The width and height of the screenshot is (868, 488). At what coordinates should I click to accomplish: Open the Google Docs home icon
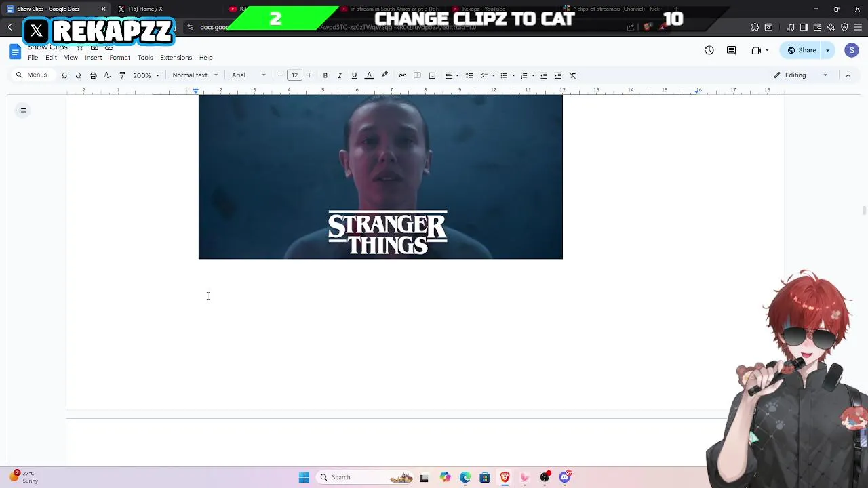[x=15, y=52]
